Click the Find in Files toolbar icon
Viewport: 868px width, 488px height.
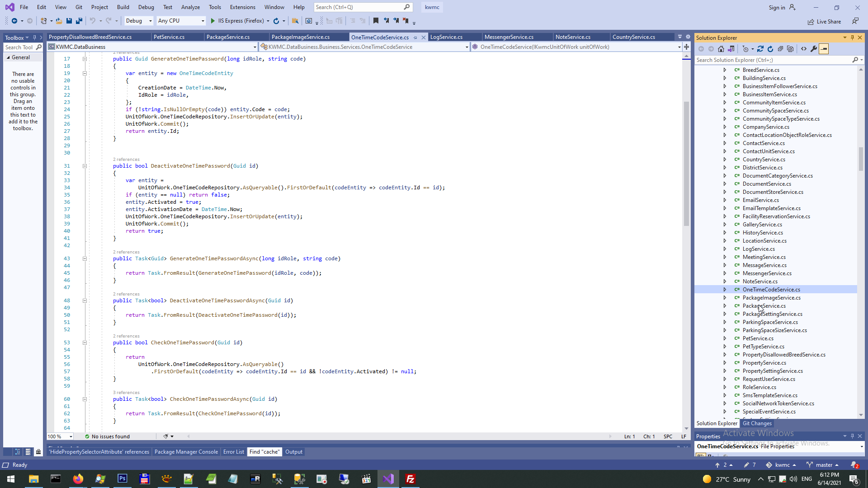[x=295, y=21]
